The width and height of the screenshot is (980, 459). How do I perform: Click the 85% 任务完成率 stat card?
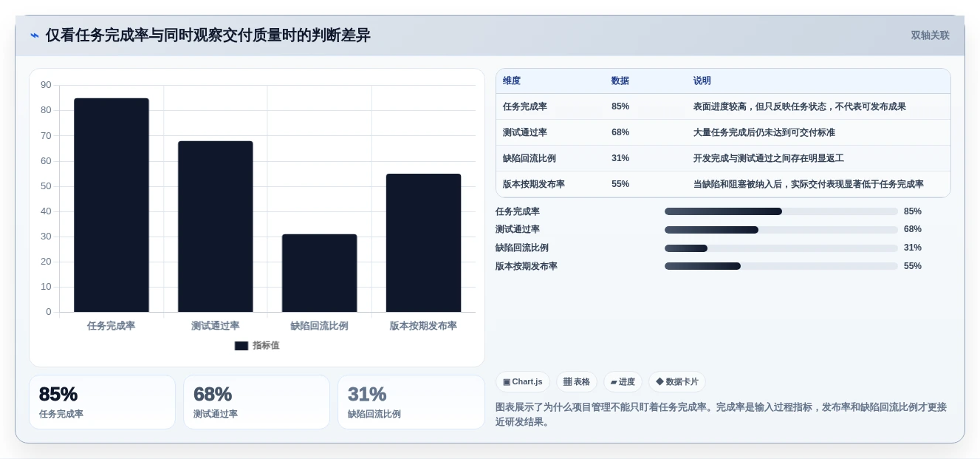click(x=102, y=402)
